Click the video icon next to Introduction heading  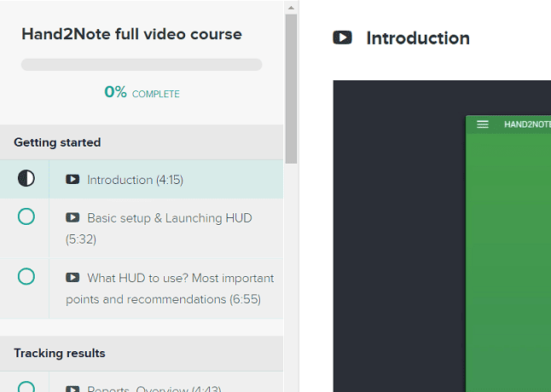(342, 38)
